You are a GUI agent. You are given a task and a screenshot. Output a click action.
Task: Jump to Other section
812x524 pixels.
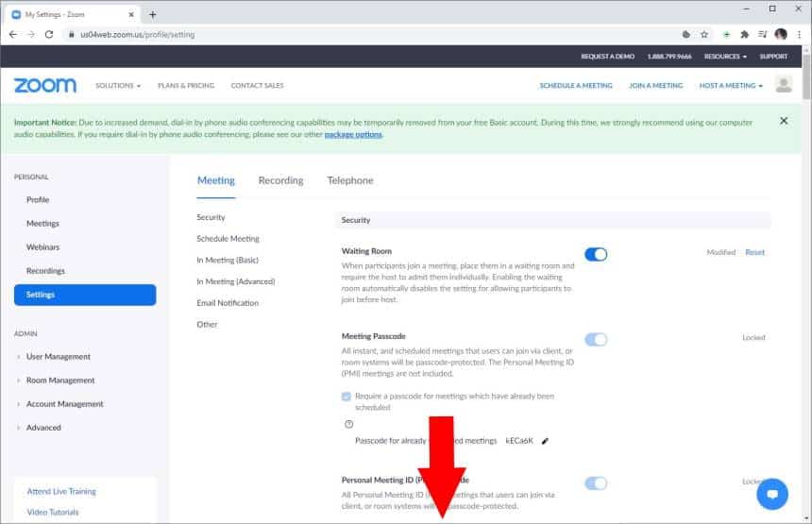click(207, 325)
